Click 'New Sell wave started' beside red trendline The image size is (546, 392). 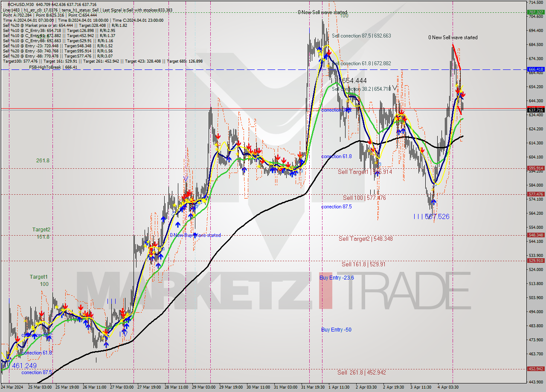pyautogui.click(x=453, y=37)
